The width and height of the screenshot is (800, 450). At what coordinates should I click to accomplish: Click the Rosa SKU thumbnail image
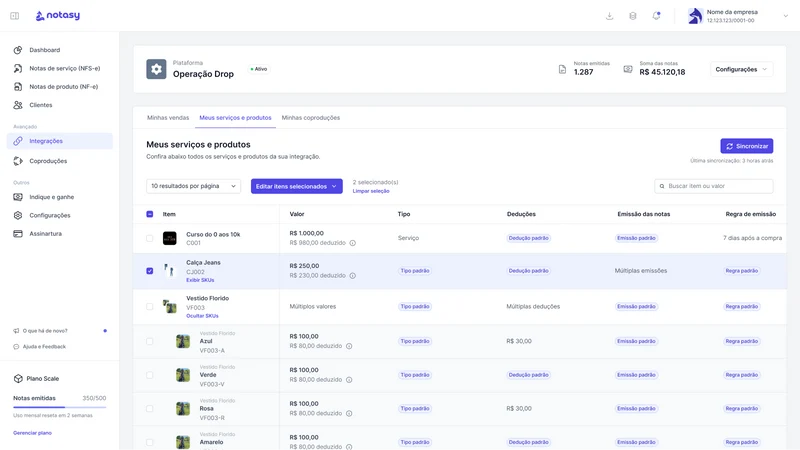[x=183, y=409]
